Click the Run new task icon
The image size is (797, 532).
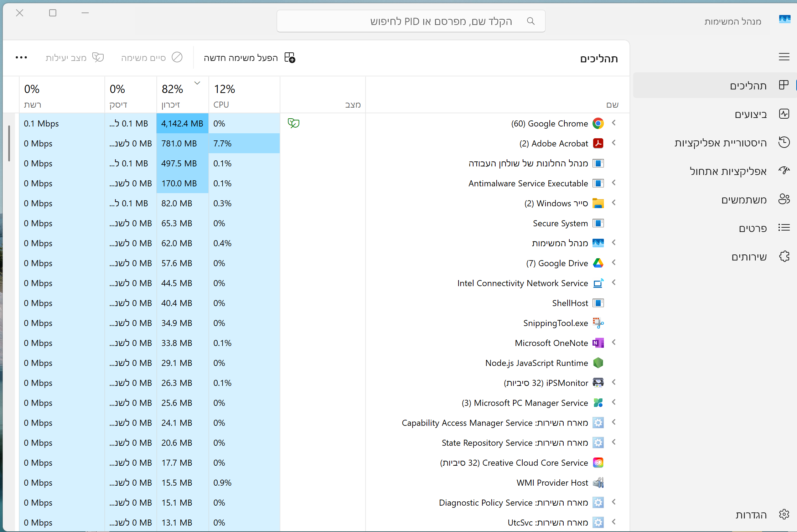pyautogui.click(x=290, y=57)
